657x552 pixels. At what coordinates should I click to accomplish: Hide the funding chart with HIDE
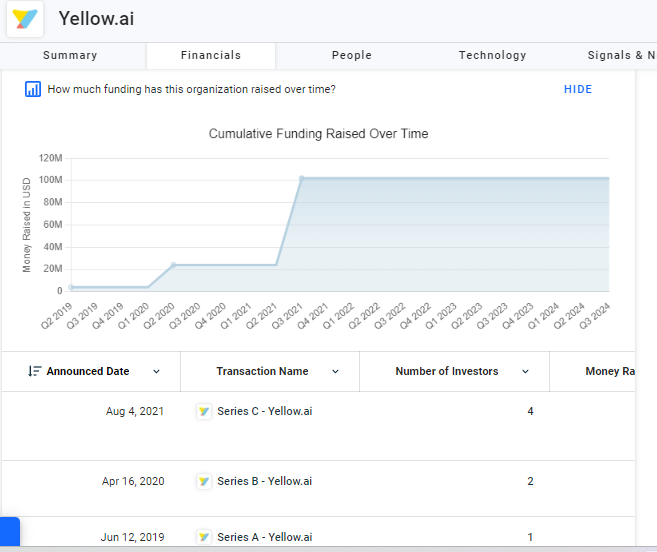[x=578, y=89]
